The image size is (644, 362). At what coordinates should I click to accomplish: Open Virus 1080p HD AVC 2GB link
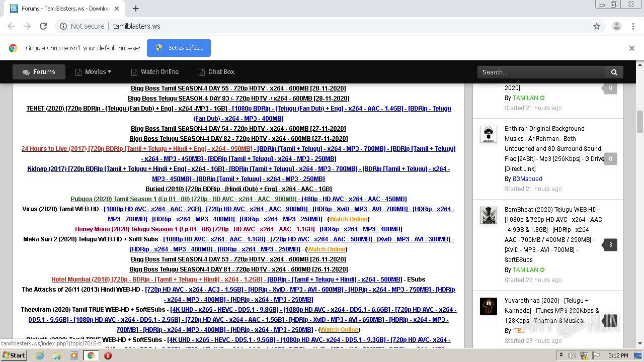coord(152,209)
